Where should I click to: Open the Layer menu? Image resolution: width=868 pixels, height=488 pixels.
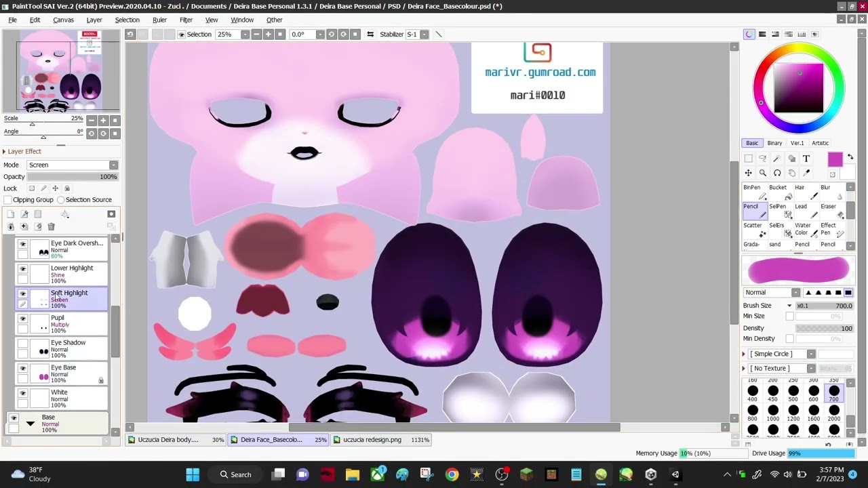pos(94,20)
